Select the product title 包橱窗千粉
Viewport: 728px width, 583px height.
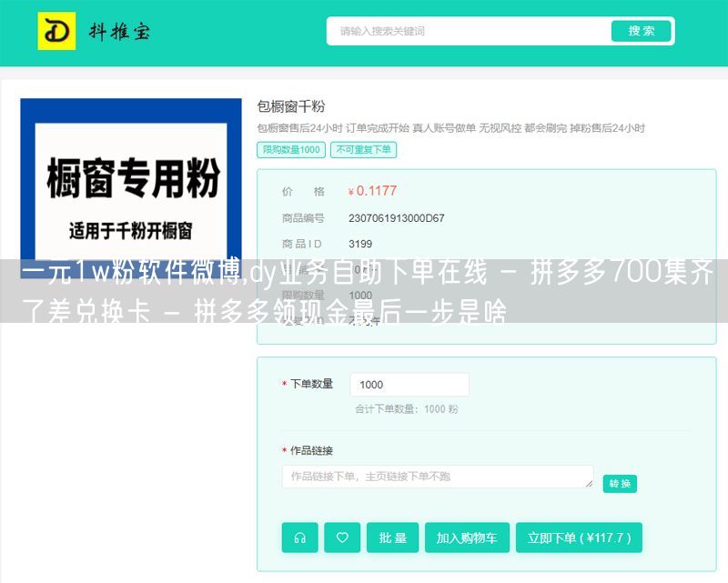[x=291, y=106]
